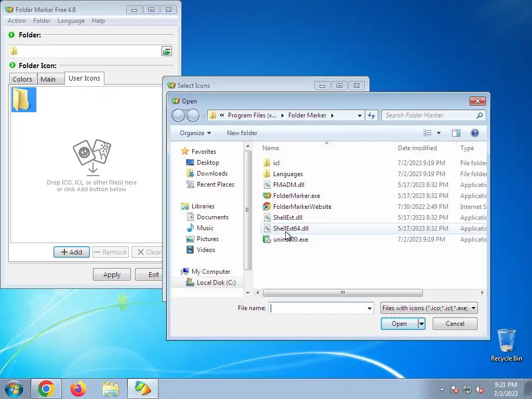532x399 pixels.
Task: Sort files by the Name column header
Action: click(270, 148)
